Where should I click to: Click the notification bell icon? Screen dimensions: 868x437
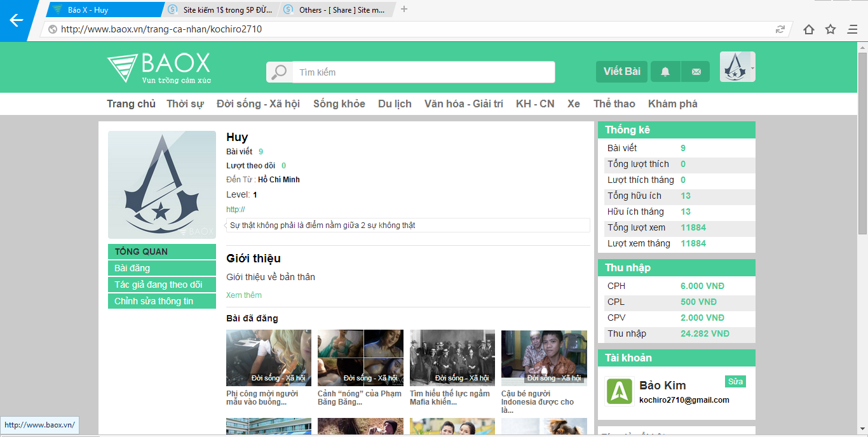[x=665, y=72]
